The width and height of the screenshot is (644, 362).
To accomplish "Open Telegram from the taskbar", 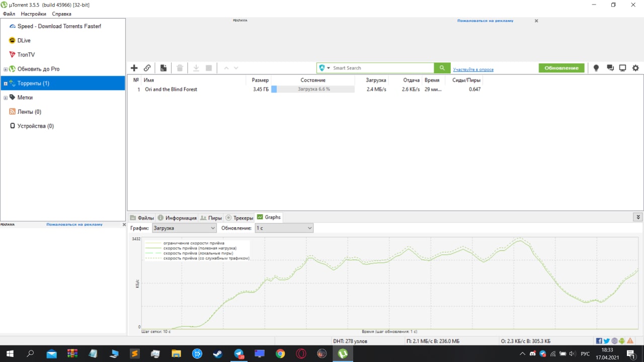I will pos(239,354).
